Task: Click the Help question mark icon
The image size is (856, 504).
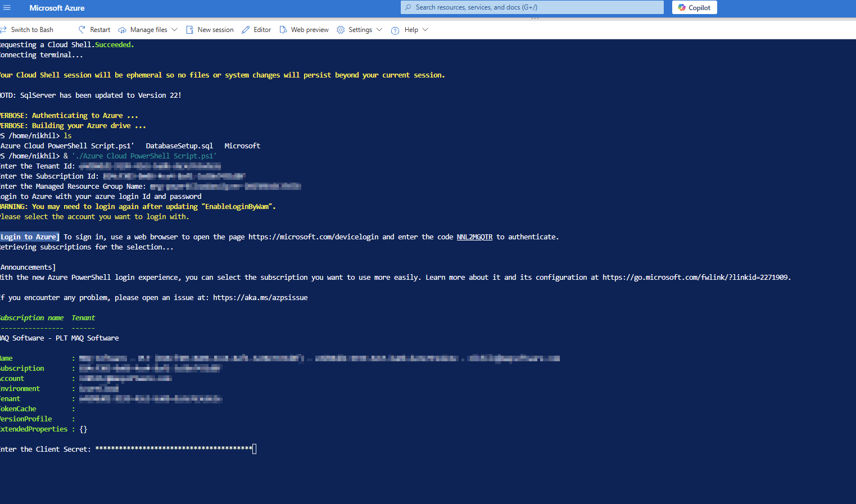Action: [x=395, y=30]
